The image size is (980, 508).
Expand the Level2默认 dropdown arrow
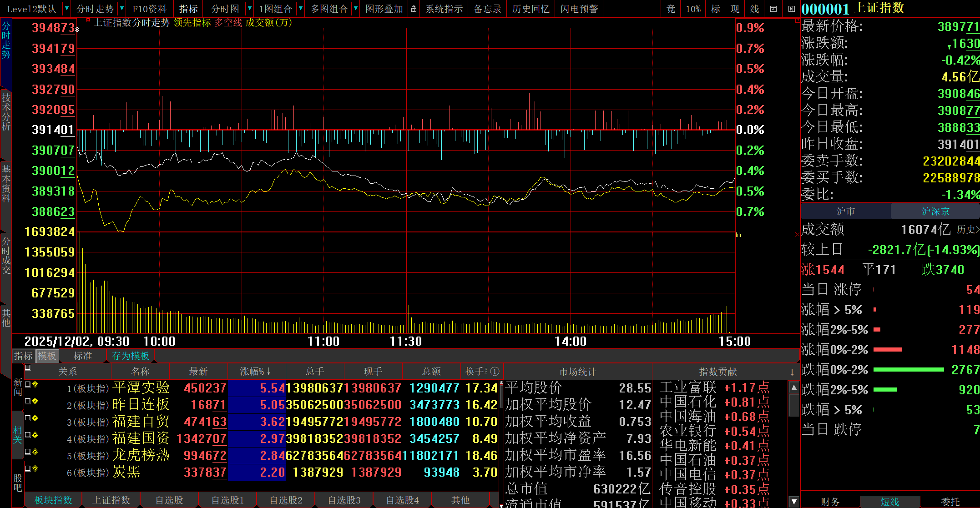pyautogui.click(x=67, y=9)
